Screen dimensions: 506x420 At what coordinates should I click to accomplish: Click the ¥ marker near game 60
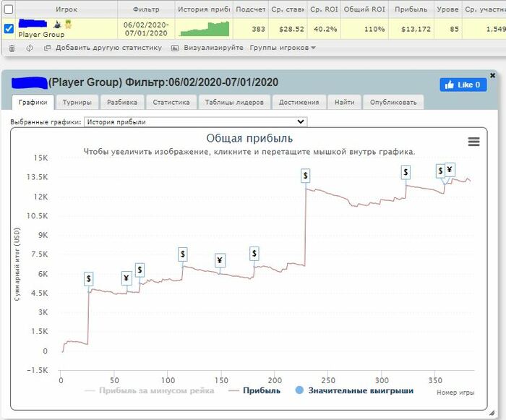[x=126, y=278]
